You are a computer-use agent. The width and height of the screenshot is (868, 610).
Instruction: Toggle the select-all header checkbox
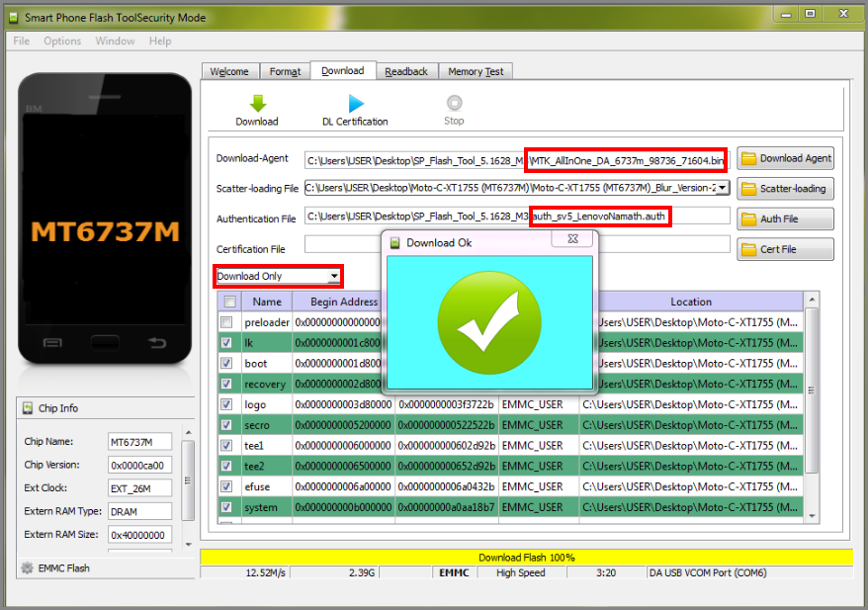click(229, 302)
